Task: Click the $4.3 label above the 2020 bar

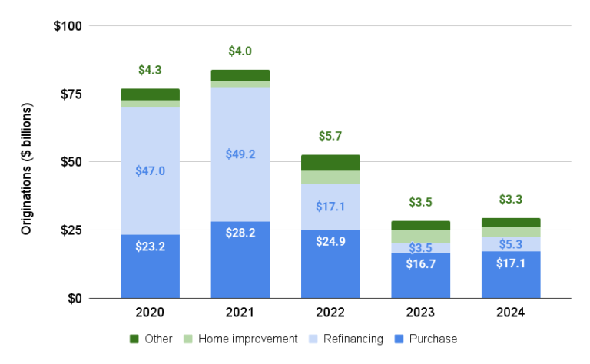Action: pyautogui.click(x=150, y=70)
